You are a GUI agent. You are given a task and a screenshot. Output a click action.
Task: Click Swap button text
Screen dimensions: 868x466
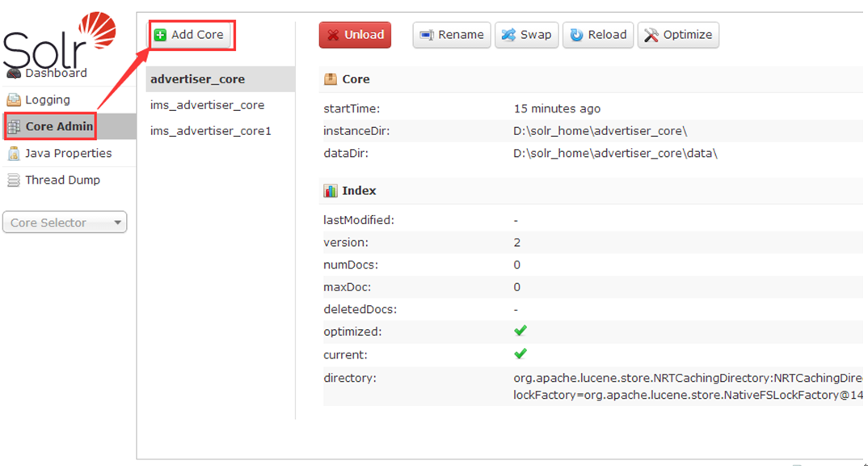point(536,35)
